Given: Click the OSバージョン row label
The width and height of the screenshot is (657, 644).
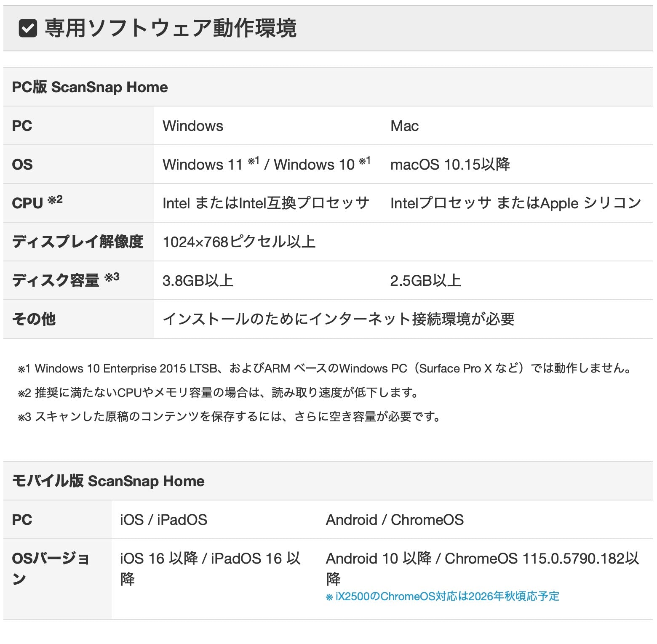Looking at the screenshot, I should click(57, 579).
